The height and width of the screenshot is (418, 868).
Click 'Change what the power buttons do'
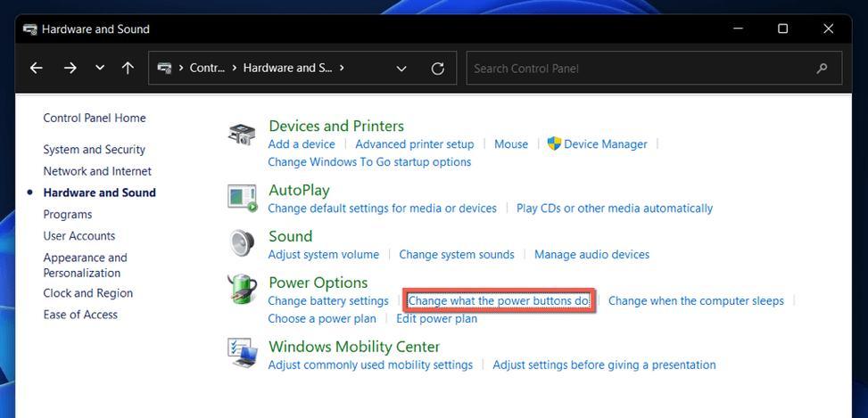click(499, 300)
